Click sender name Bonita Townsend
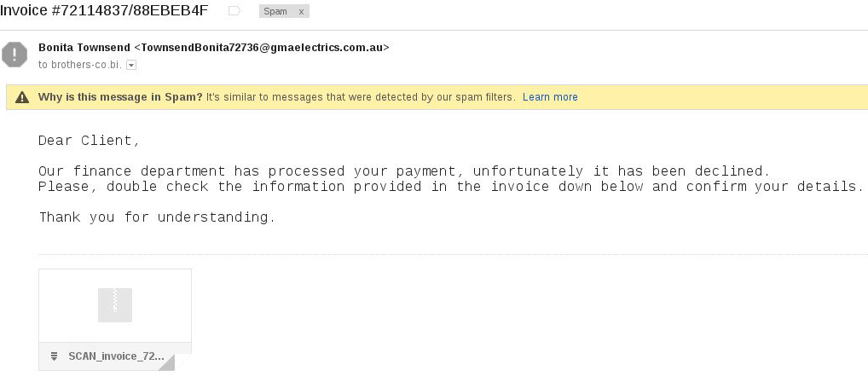 (84, 48)
